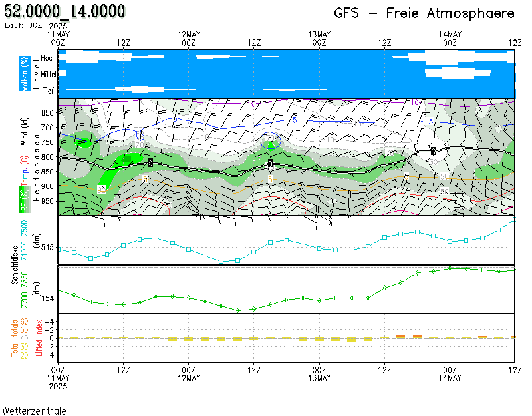Click the 'Schichtdicke' axis title

(x=15, y=265)
